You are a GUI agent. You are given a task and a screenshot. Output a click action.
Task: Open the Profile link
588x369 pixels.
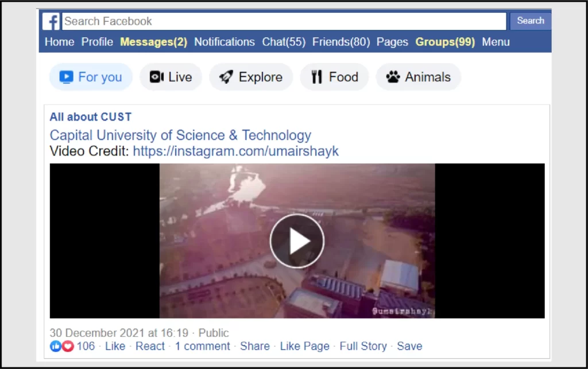(x=97, y=42)
